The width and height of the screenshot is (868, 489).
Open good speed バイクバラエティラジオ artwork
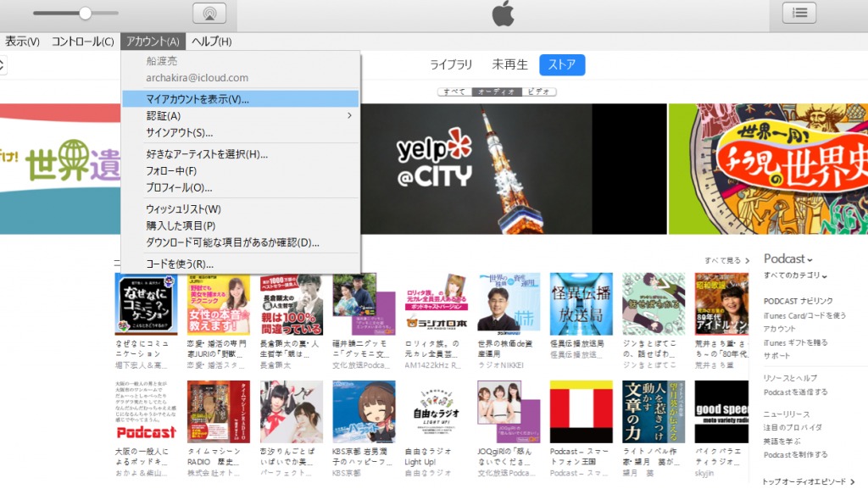click(721, 412)
